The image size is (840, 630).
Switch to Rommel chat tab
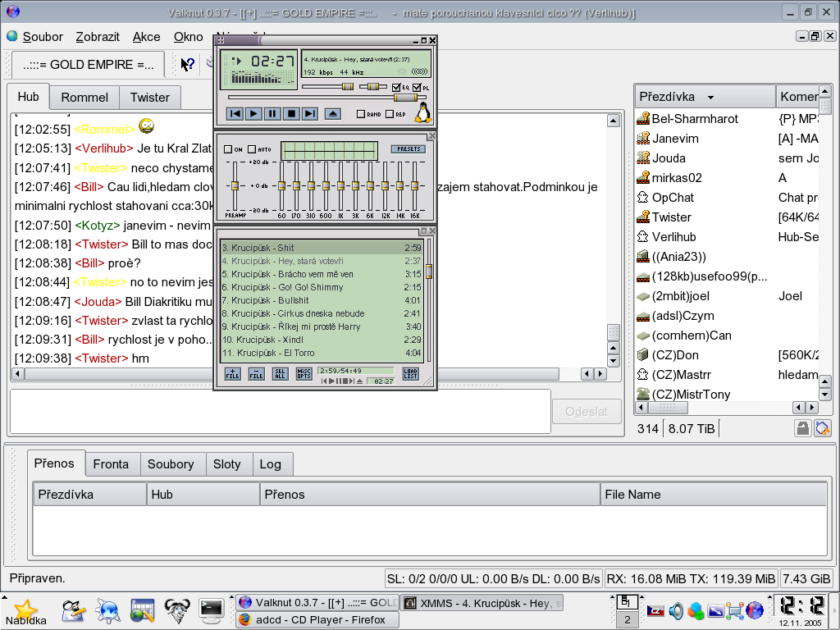pos(84,98)
